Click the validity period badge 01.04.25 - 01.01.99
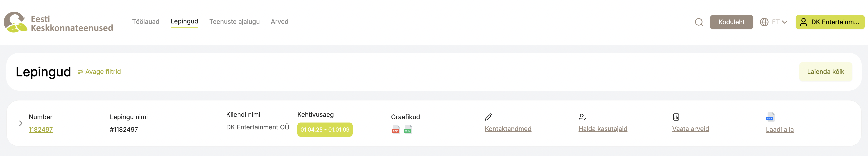The image size is (868, 156). tap(325, 130)
